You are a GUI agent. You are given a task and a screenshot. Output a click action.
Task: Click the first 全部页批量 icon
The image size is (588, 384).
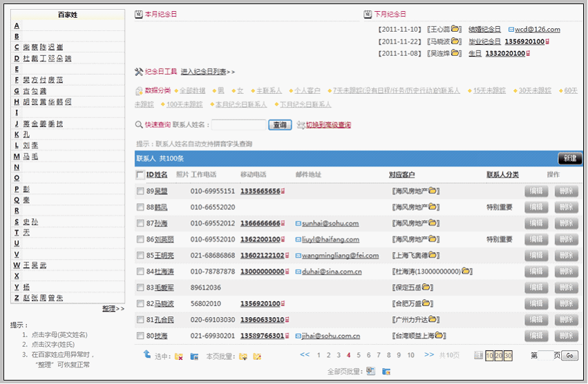point(371,372)
